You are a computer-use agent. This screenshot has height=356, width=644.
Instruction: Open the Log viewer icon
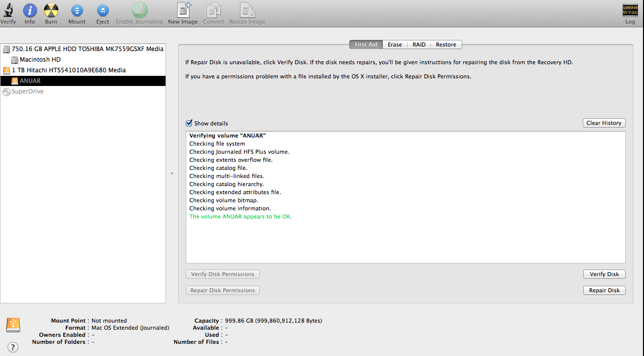630,10
